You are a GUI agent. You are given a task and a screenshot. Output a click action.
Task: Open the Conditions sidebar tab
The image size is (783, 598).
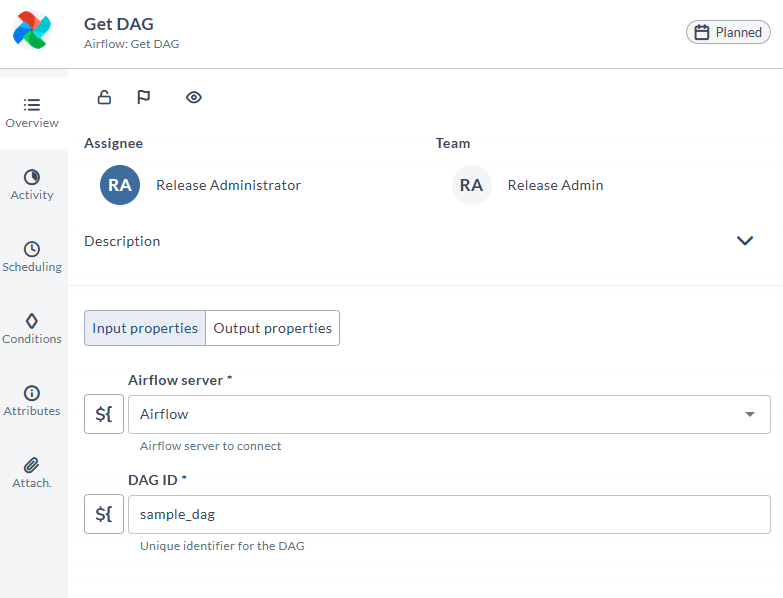coord(32,329)
